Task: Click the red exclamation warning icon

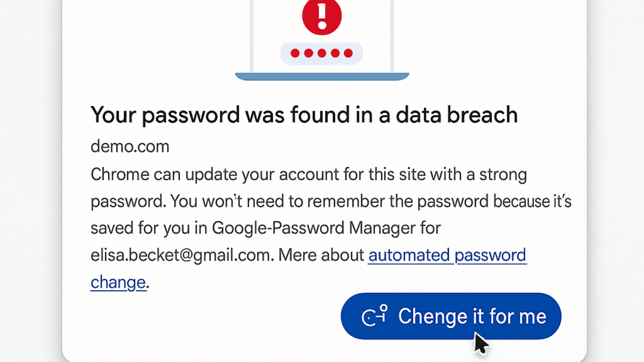Action: 322,16
